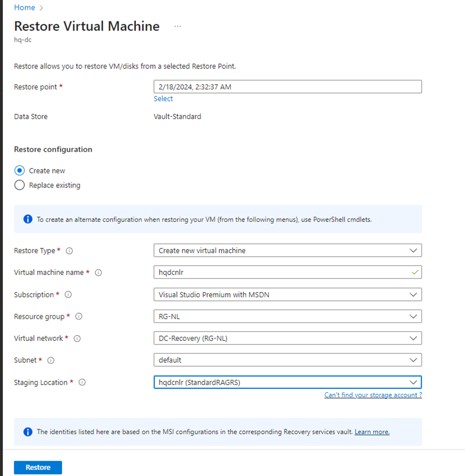The height and width of the screenshot is (476, 465).
Task: Select the Replace existing radio button
Action: coord(20,185)
